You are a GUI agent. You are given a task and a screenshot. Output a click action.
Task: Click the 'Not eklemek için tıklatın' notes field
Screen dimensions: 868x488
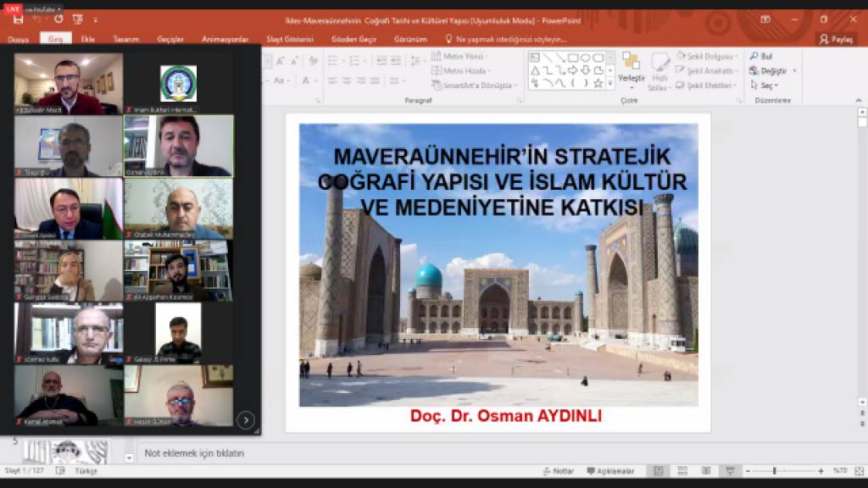pos(195,453)
